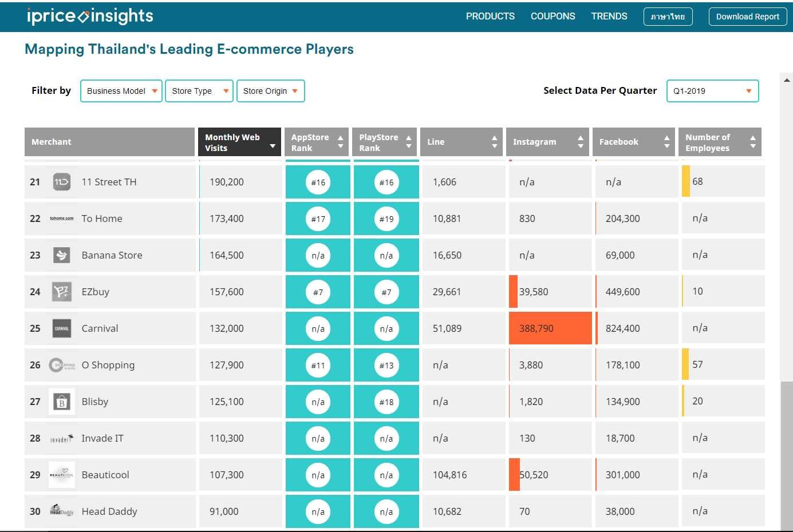Click AppStore rank #17 badge for To Home
Image resolution: width=793 pixels, height=532 pixels.
pyautogui.click(x=318, y=219)
